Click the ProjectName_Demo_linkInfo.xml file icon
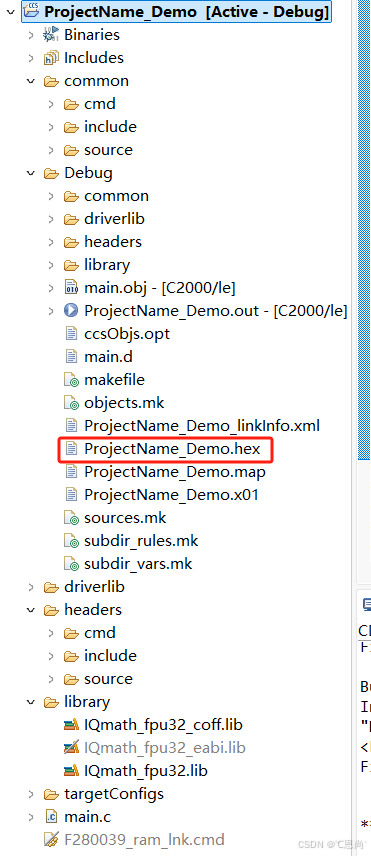Viewport: 371px width, 856px height. (71, 425)
